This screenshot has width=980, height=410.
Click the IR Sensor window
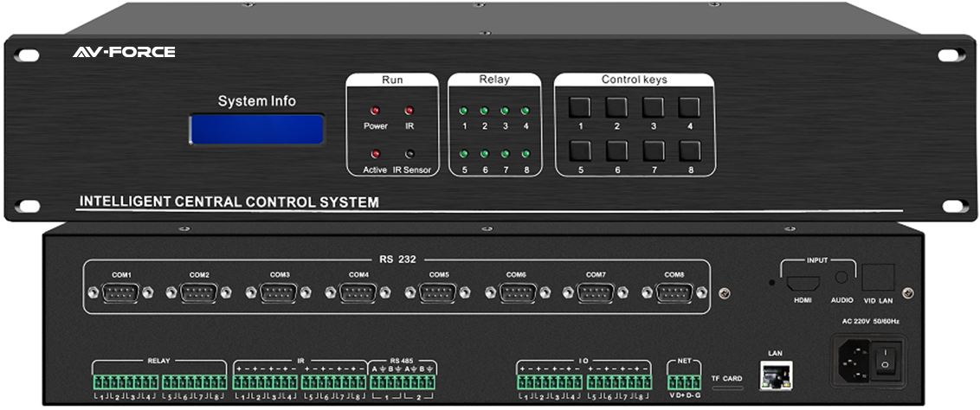(409, 154)
